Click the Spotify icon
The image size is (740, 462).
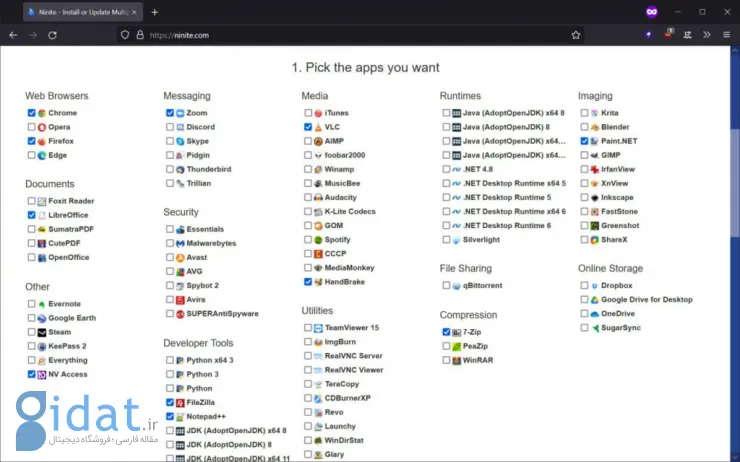[318, 240]
